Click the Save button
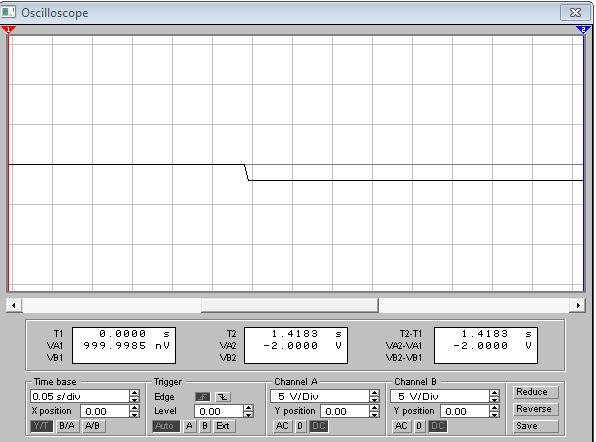The width and height of the screenshot is (596, 442). pyautogui.click(x=536, y=426)
